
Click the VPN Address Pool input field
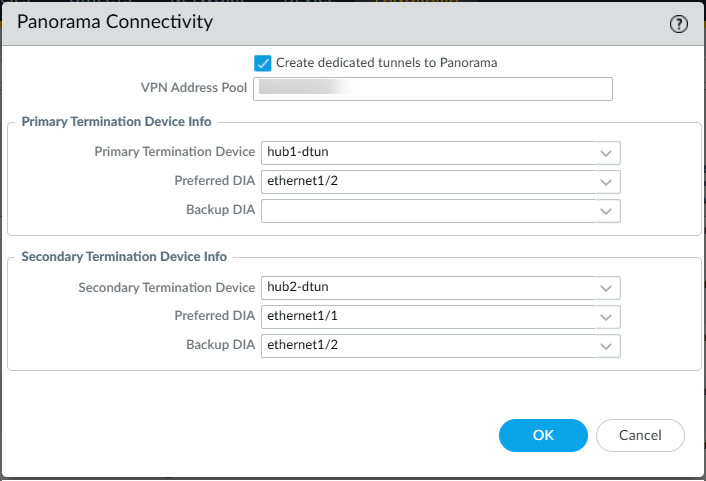[x=434, y=90]
